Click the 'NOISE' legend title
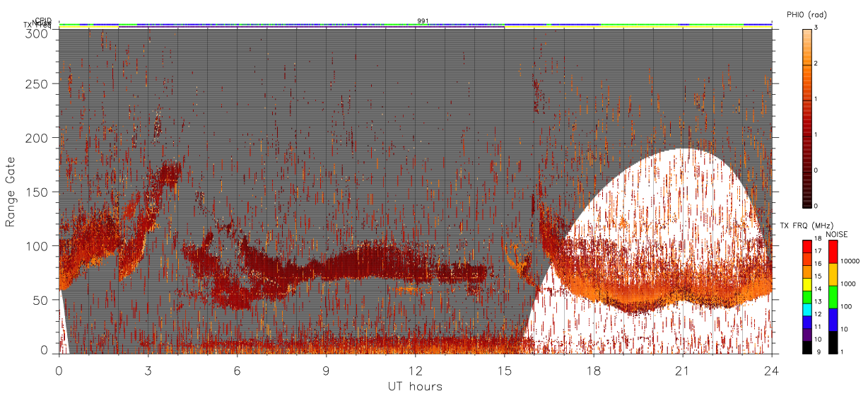 point(837,234)
